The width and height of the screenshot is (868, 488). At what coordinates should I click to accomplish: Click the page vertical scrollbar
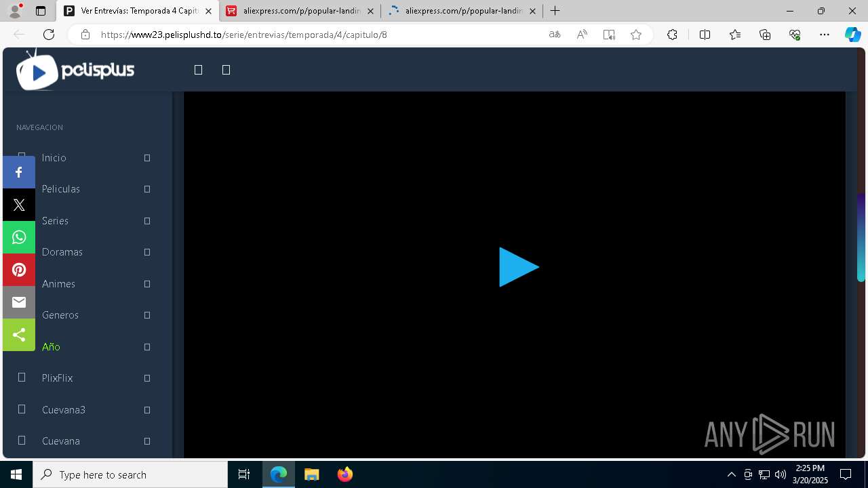pos(861,237)
